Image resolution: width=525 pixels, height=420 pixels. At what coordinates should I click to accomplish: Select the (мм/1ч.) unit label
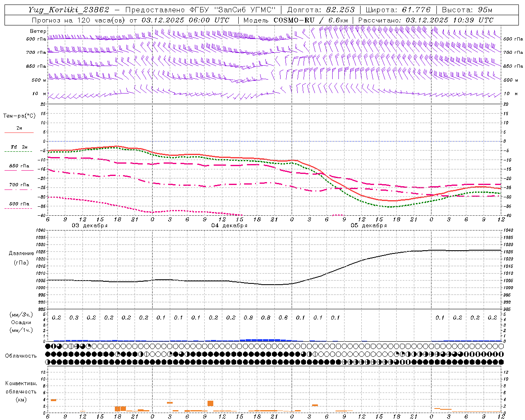21,330
